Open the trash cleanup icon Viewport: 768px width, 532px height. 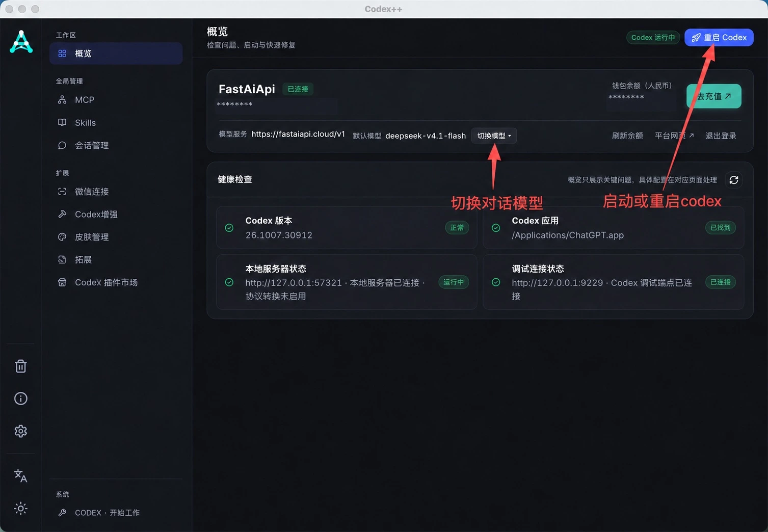(20, 366)
